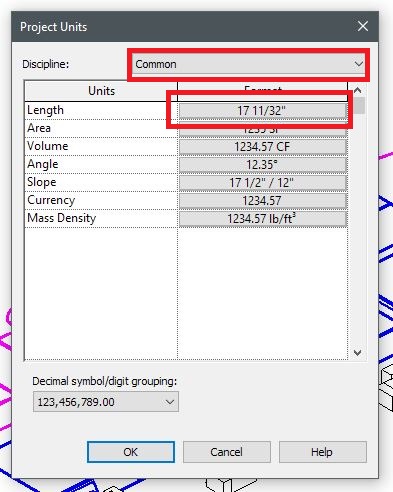Click the Length format button 17 11/32"
The height and width of the screenshot is (492, 393).
click(263, 111)
